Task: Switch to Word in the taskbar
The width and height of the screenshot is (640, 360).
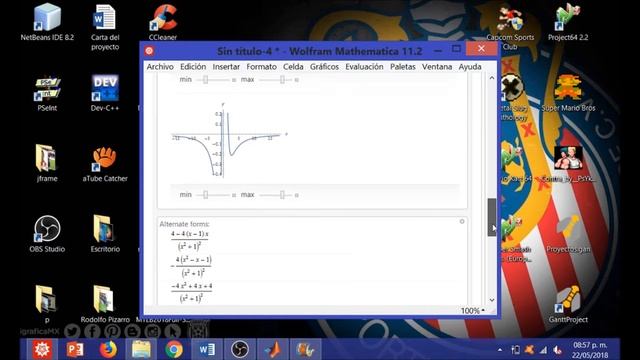Action: pyautogui.click(x=207, y=349)
